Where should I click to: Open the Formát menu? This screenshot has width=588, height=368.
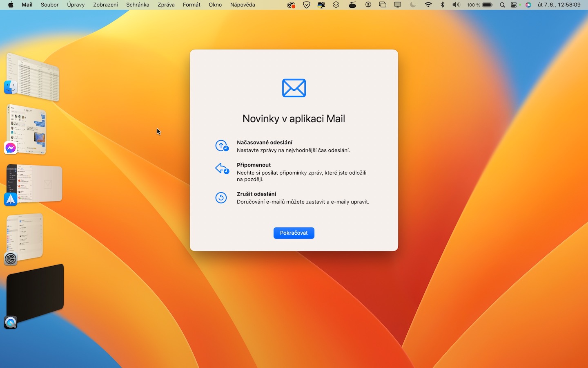[x=192, y=5]
